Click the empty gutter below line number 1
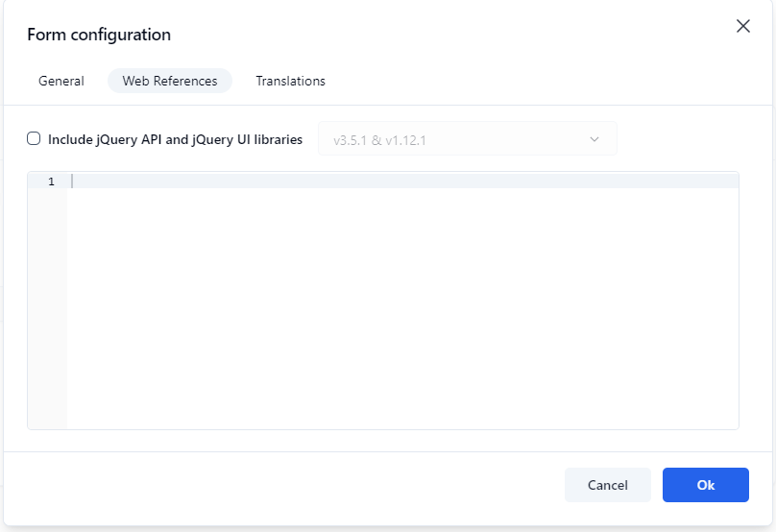The image size is (776, 532). (x=47, y=307)
